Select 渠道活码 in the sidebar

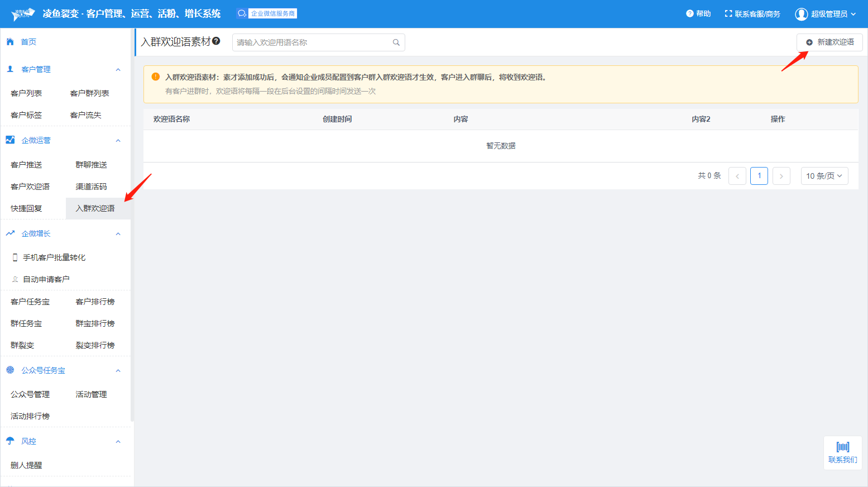[x=91, y=187]
